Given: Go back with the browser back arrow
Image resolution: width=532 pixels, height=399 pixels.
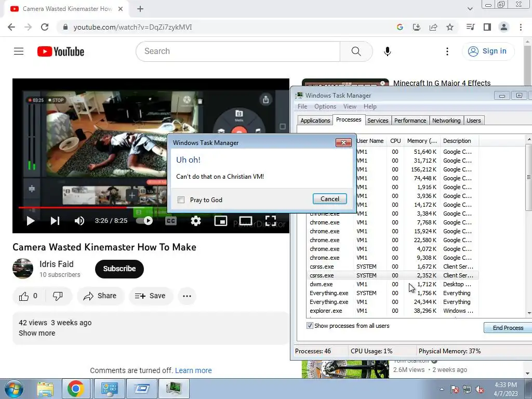Looking at the screenshot, I should point(11,27).
